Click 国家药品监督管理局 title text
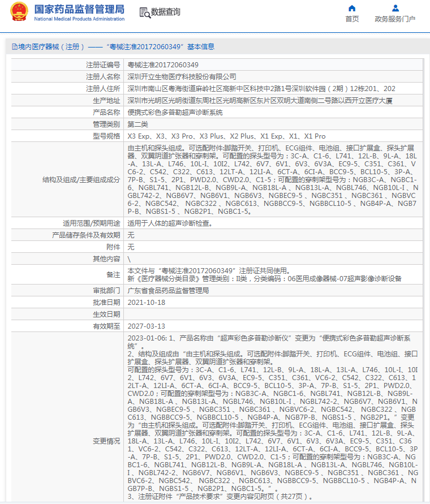This screenshot has height=504, width=430. point(79,9)
